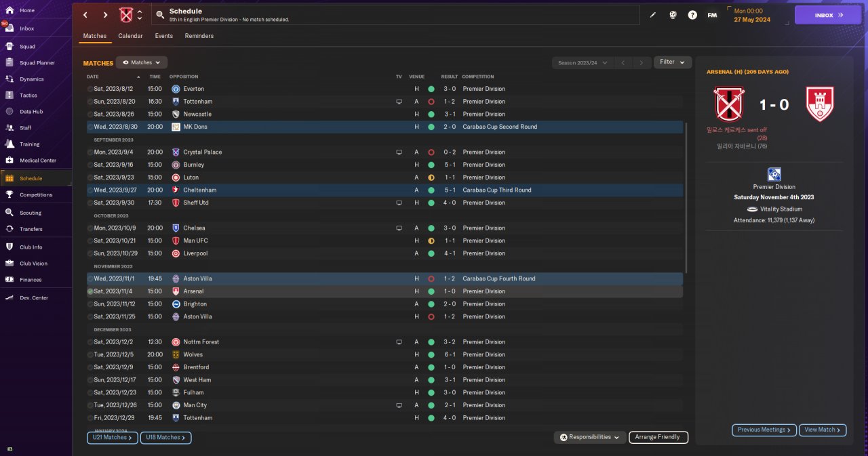Viewport: 868px width, 456px height.
Task: Open Squad Planner in sidebar
Action: (x=37, y=63)
